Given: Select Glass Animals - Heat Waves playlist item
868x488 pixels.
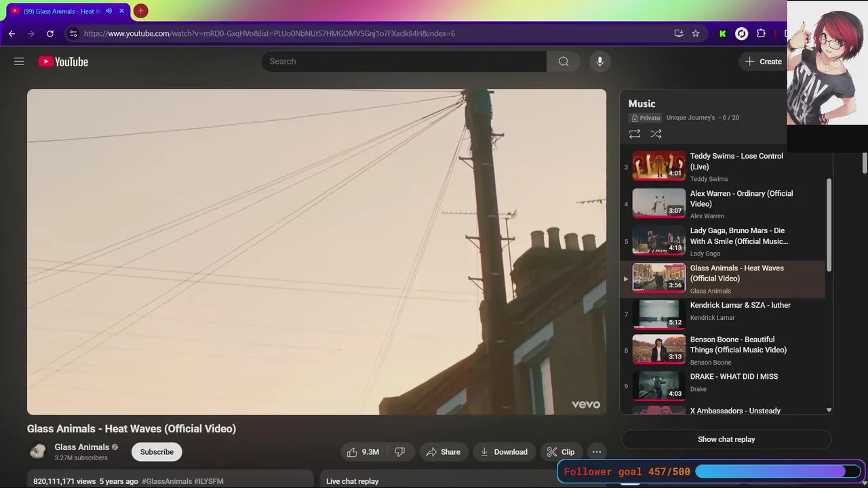Looking at the screenshot, I should click(723, 279).
